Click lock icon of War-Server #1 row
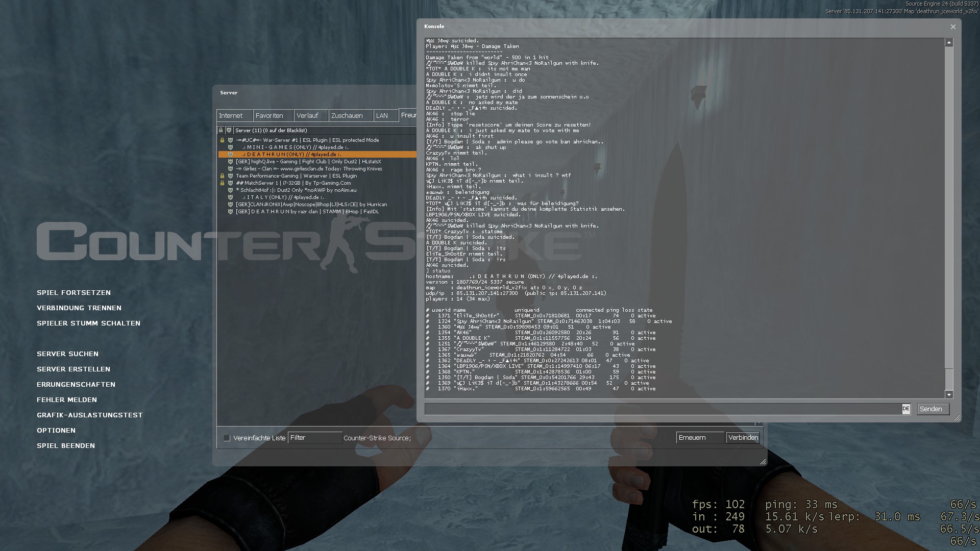The height and width of the screenshot is (551, 980). point(222,140)
